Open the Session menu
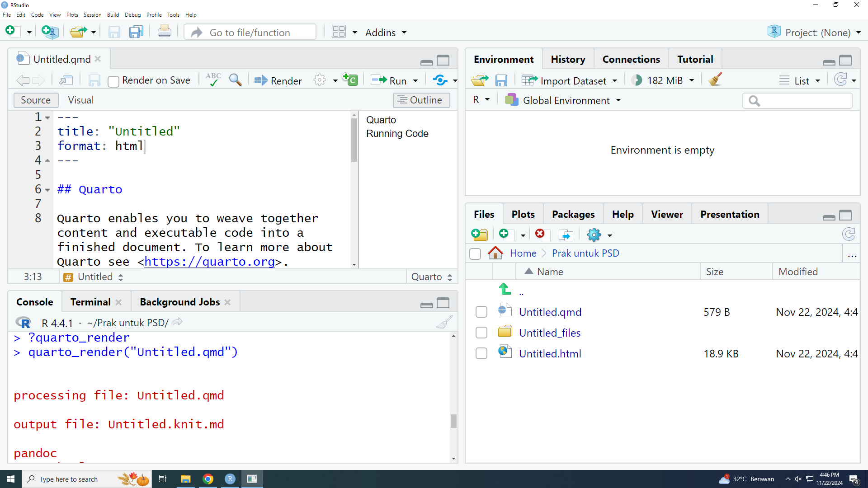The width and height of the screenshot is (868, 488). coord(92,15)
